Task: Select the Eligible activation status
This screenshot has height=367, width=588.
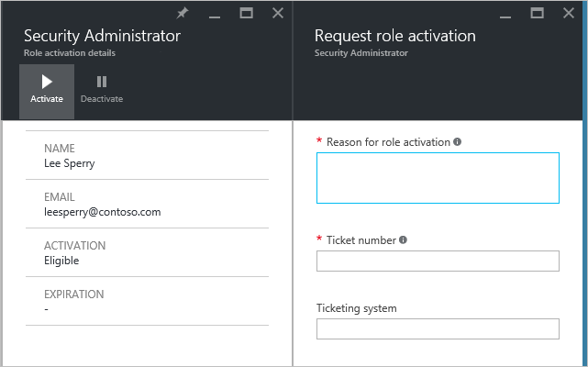Action: tap(61, 261)
